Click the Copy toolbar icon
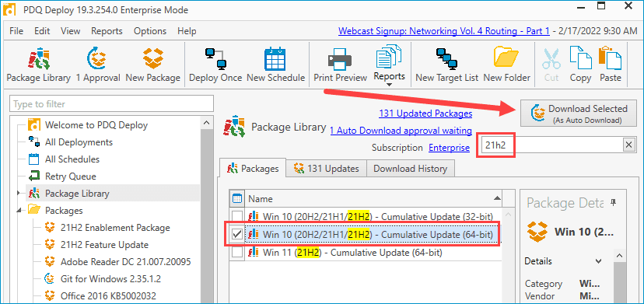The width and height of the screenshot is (644, 304). point(580,65)
